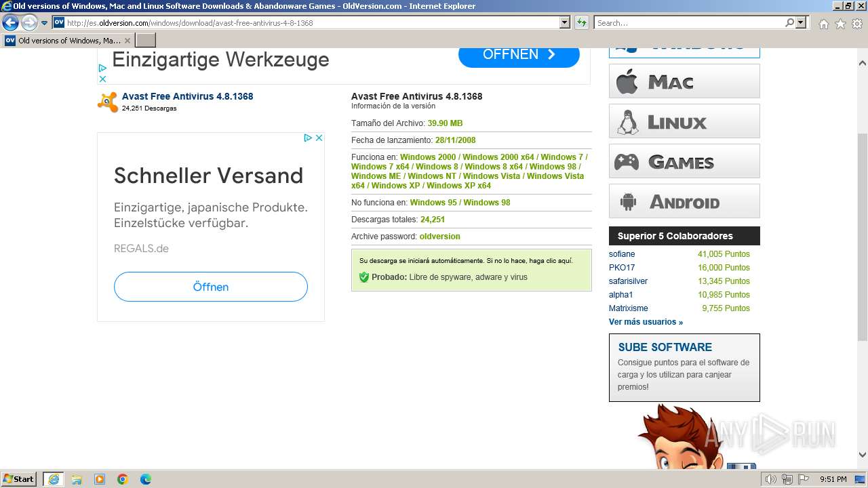Click the Refresh page icon
The height and width of the screenshot is (488, 868).
click(581, 23)
